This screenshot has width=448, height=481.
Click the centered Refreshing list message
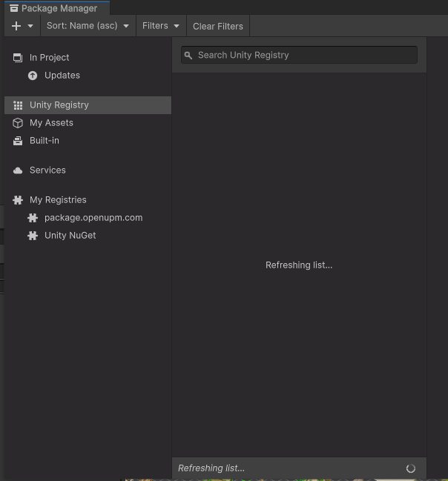coord(299,265)
